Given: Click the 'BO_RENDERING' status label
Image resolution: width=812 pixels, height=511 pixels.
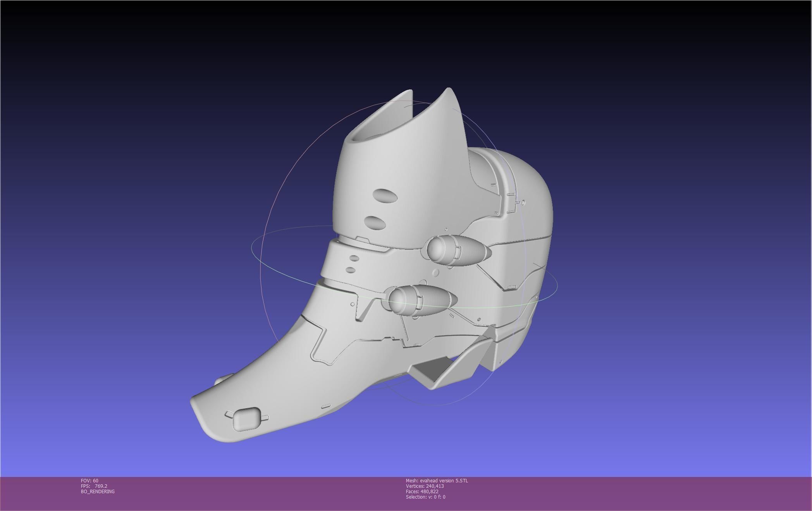Looking at the screenshot, I should click(x=98, y=491).
